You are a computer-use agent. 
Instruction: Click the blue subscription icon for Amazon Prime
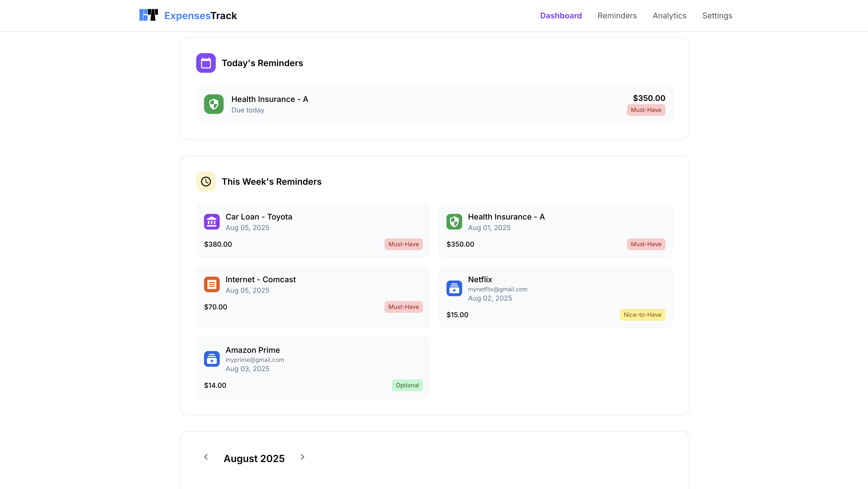coord(212,359)
